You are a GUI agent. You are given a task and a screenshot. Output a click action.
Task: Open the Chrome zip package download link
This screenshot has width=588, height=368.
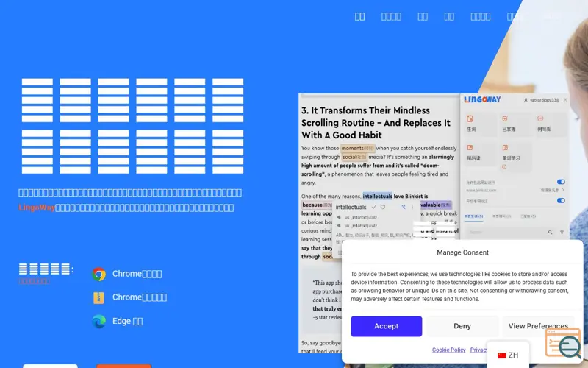tap(140, 297)
